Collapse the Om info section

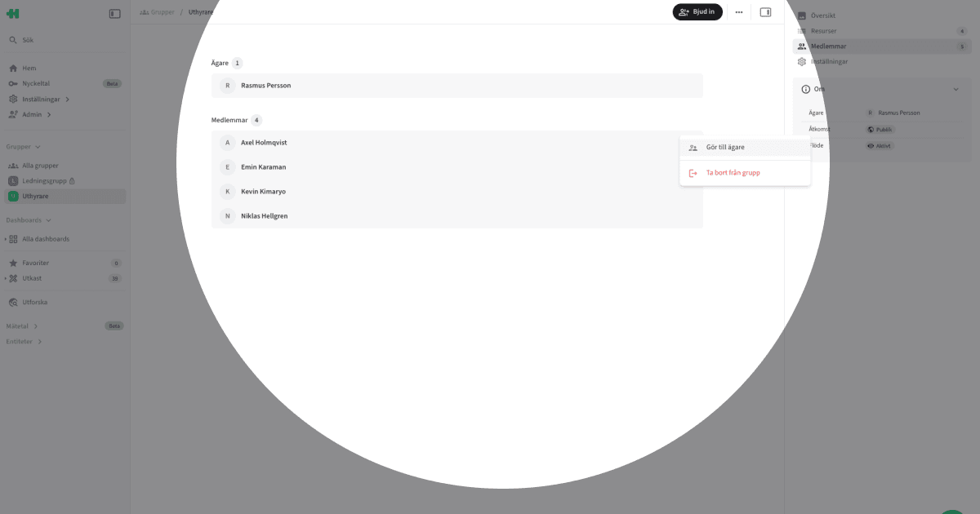click(x=955, y=88)
